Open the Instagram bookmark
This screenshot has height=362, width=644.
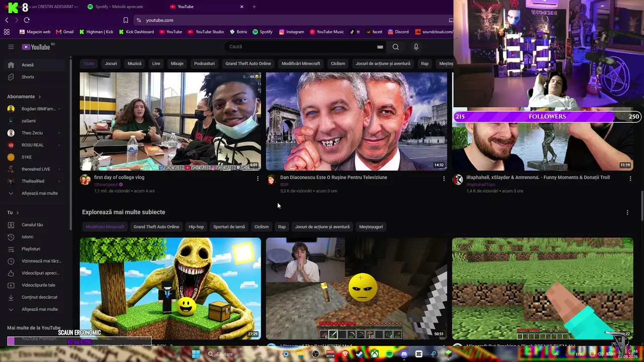click(292, 32)
